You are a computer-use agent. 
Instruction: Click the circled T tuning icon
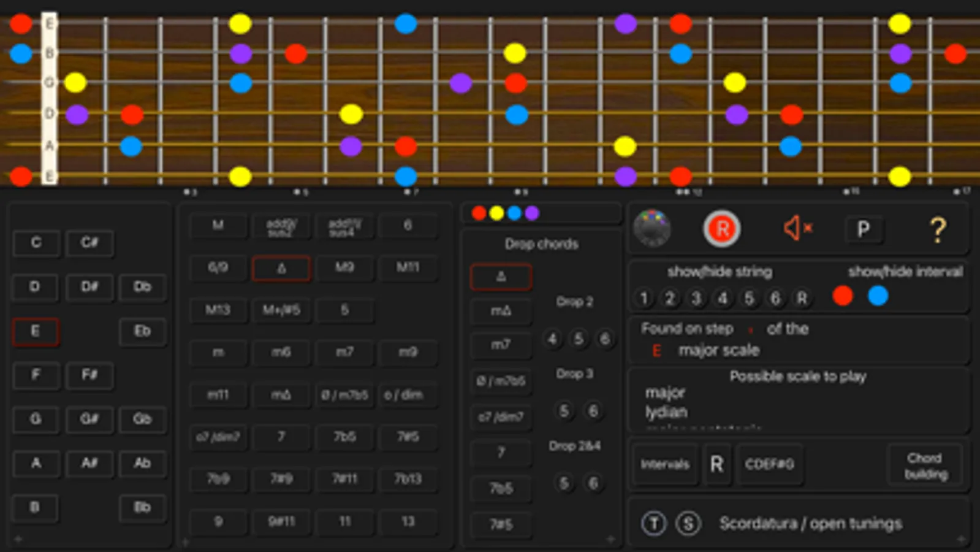pos(653,523)
